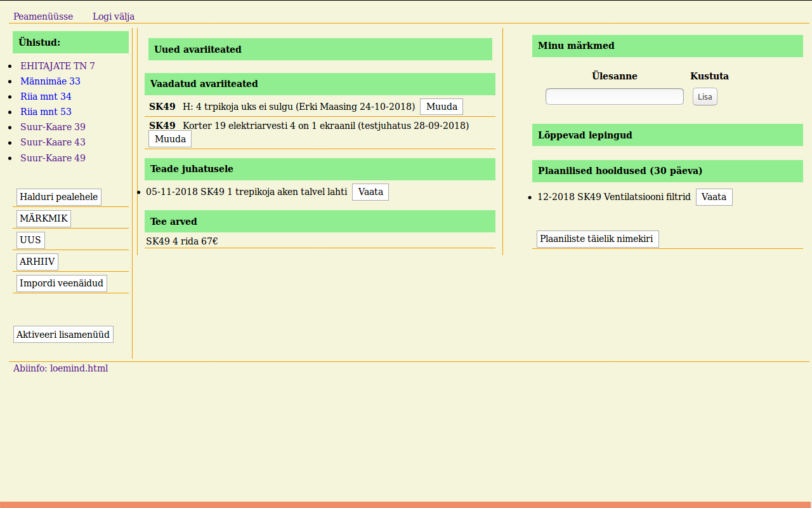Click Vaata for the trepikoja aken notice
Viewport: 812px width, 508px height.
pyautogui.click(x=370, y=192)
